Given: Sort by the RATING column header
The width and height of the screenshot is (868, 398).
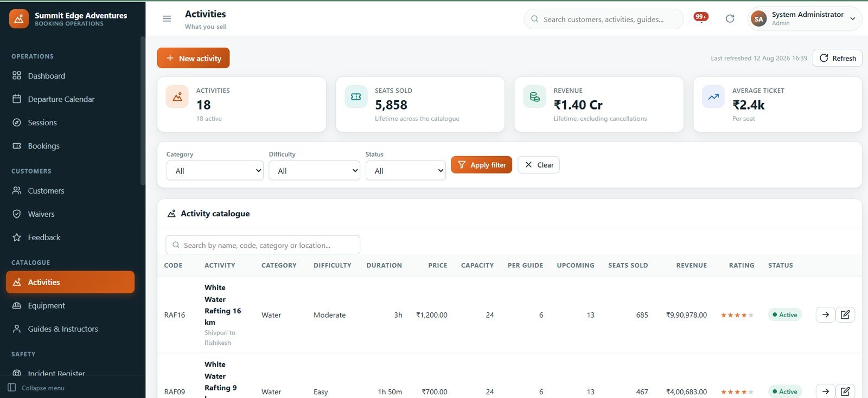Looking at the screenshot, I should point(741,265).
